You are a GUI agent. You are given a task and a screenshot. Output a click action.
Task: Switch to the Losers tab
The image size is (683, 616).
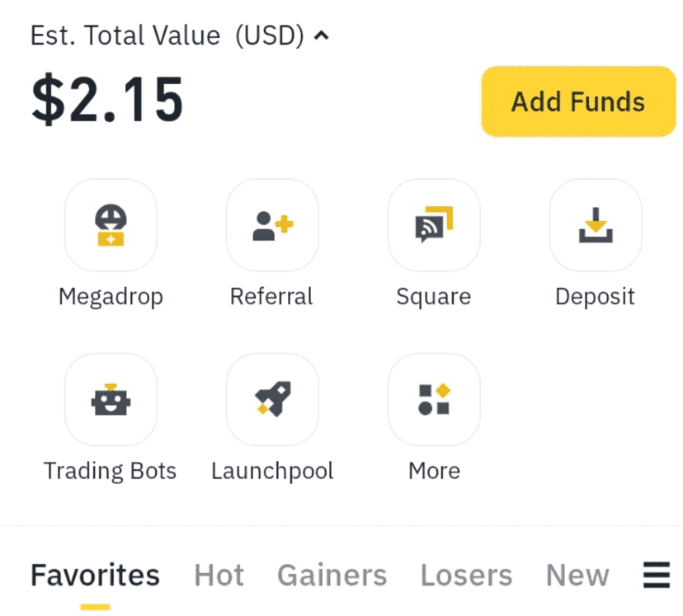click(466, 575)
